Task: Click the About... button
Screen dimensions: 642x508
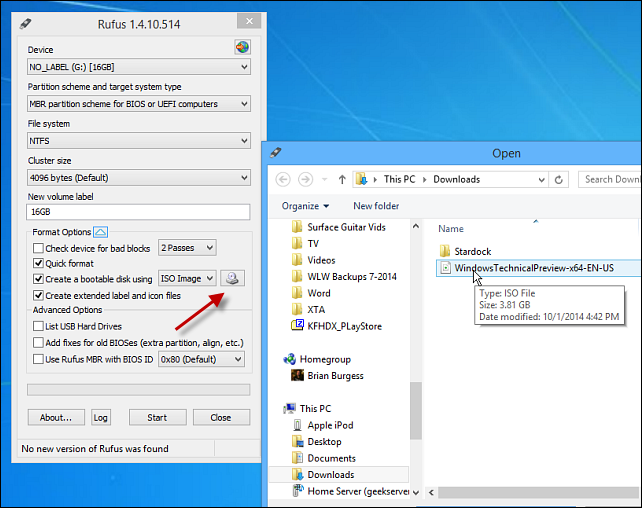Action: 56,417
